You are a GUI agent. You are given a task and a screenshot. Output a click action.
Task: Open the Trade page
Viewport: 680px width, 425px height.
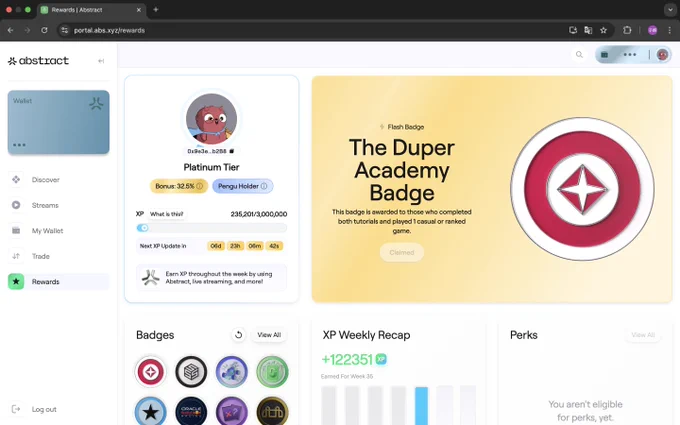pyautogui.click(x=40, y=256)
